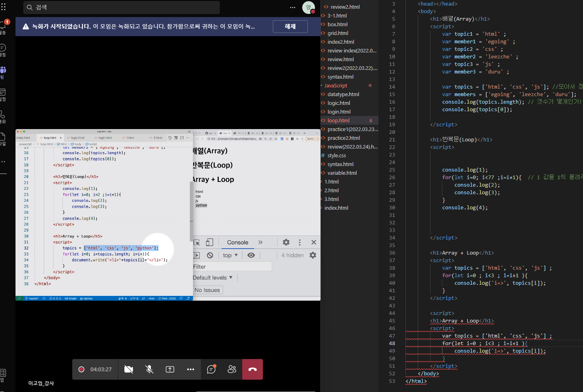This screenshot has width=583, height=392.
Task: Show the meeting conversation chat
Action: [211, 369]
